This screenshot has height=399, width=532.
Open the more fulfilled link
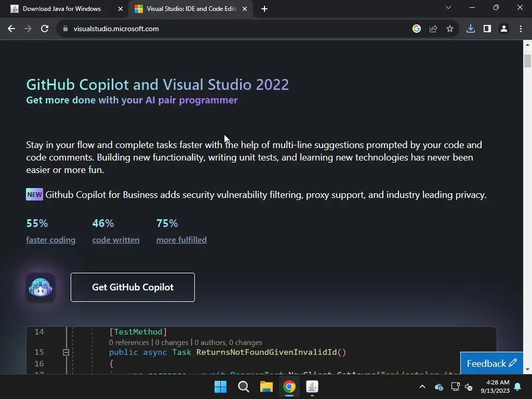(x=181, y=240)
